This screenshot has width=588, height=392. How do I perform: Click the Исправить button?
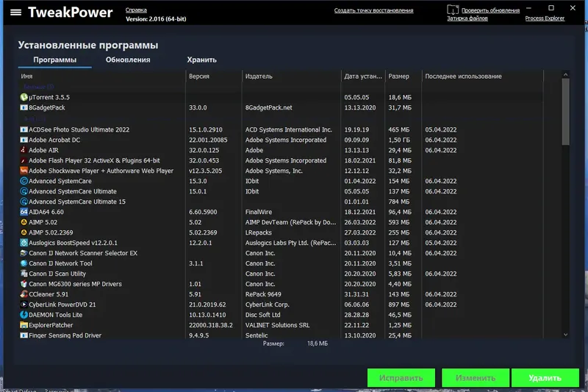tap(401, 378)
